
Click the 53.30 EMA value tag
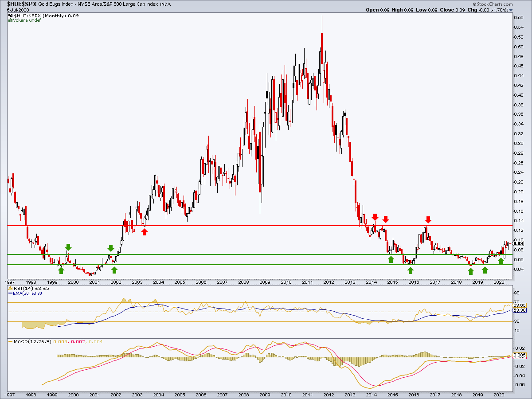519,311
